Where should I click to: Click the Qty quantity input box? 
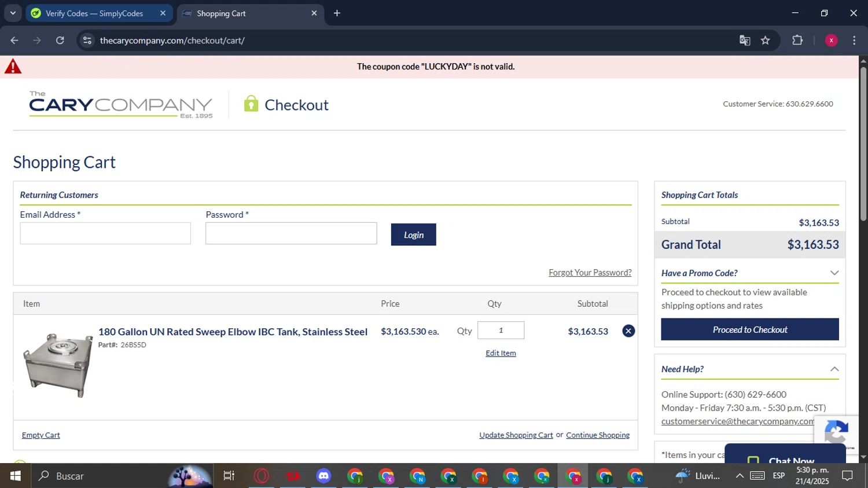tap(501, 331)
